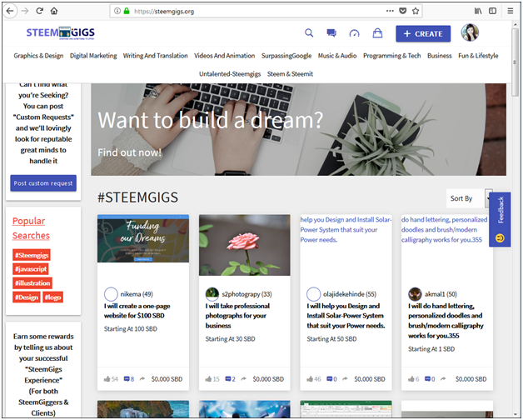This screenshot has width=523, height=420.
Task: Open the SurpassingGoogle category
Action: pyautogui.click(x=286, y=56)
